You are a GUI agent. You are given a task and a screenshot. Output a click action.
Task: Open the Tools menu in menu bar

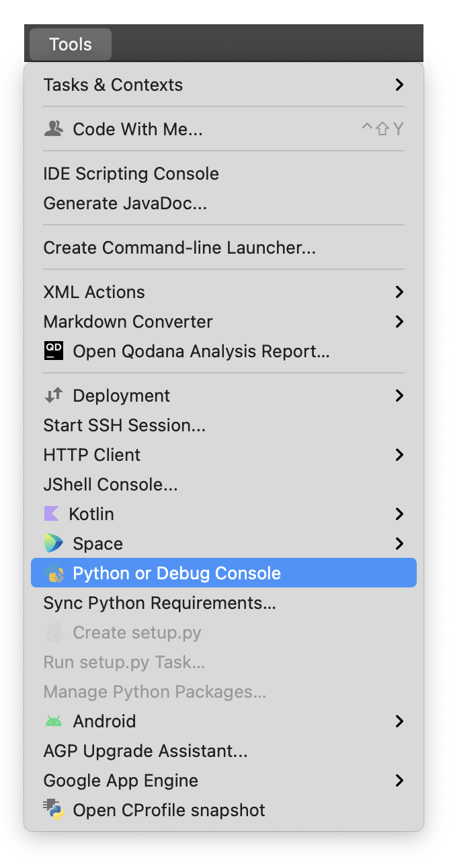[71, 44]
